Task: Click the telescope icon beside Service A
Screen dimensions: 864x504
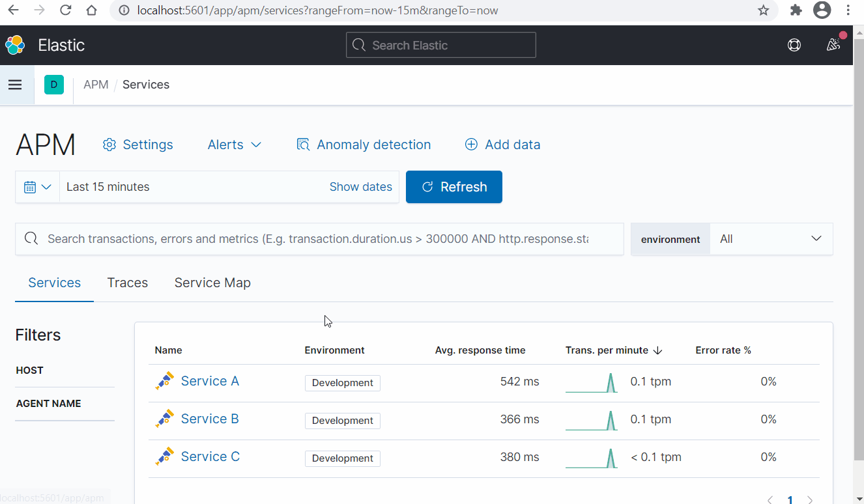Action: coord(165,380)
